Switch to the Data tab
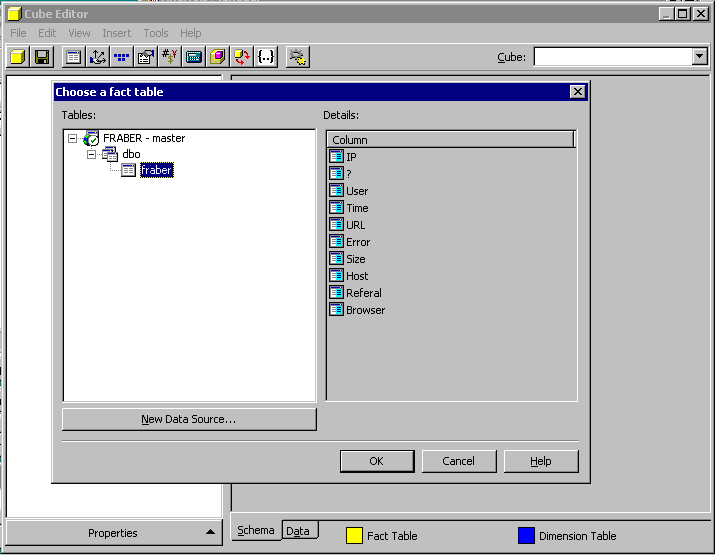This screenshot has width=715, height=555. pyautogui.click(x=298, y=531)
